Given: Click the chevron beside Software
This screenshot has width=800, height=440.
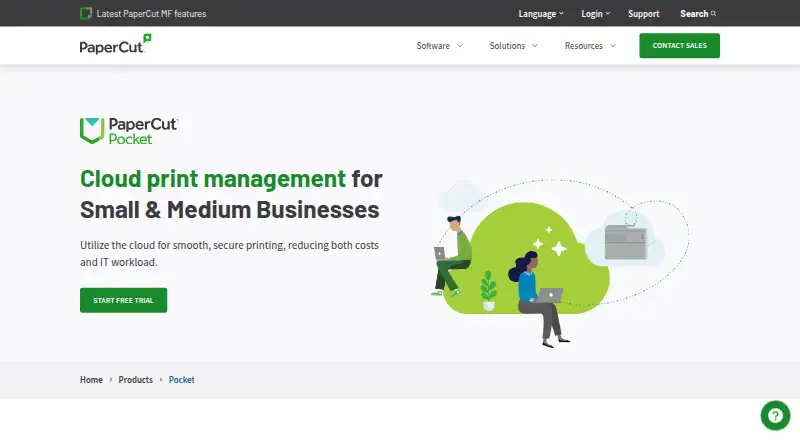Looking at the screenshot, I should tap(459, 45).
